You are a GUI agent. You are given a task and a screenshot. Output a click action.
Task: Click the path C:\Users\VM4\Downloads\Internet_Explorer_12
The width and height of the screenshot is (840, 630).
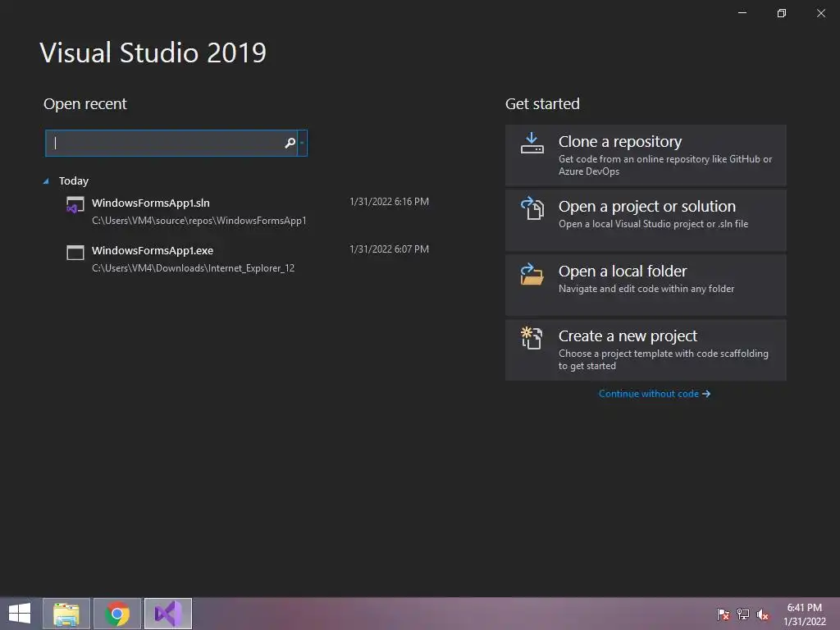(193, 268)
